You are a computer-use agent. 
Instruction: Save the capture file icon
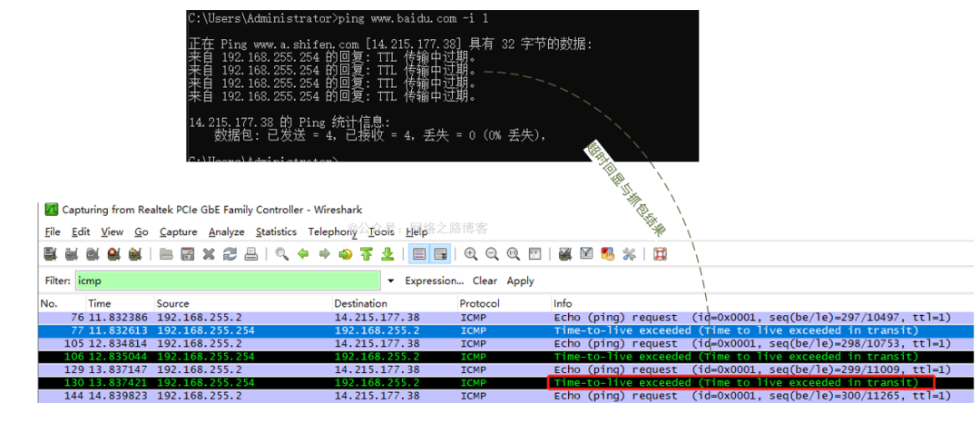click(188, 253)
